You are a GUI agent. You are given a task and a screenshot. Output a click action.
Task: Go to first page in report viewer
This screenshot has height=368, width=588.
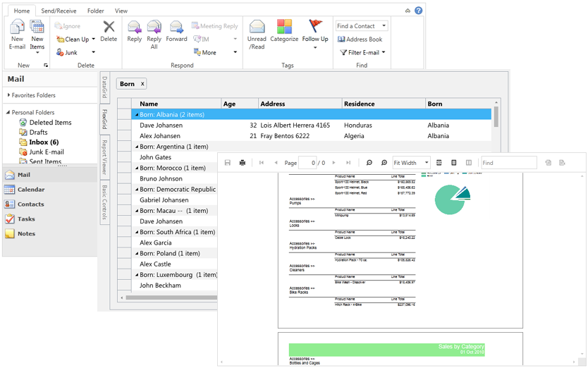tap(262, 162)
